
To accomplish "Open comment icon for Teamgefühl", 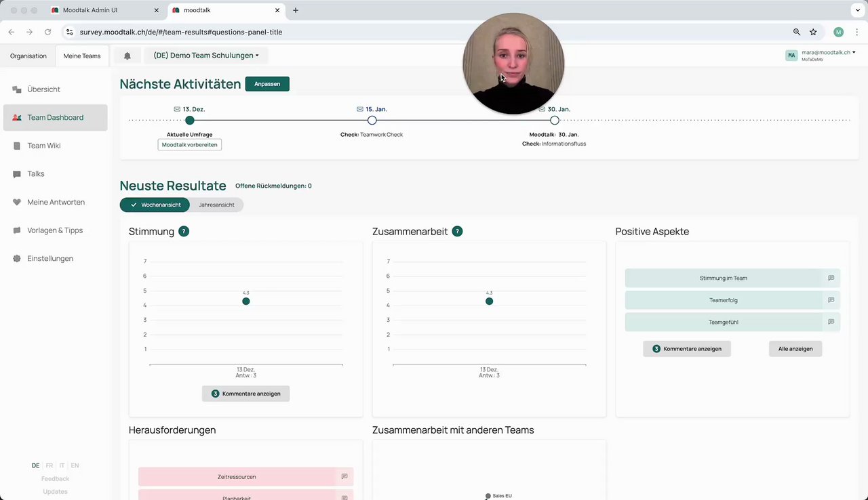I will pyautogui.click(x=831, y=322).
